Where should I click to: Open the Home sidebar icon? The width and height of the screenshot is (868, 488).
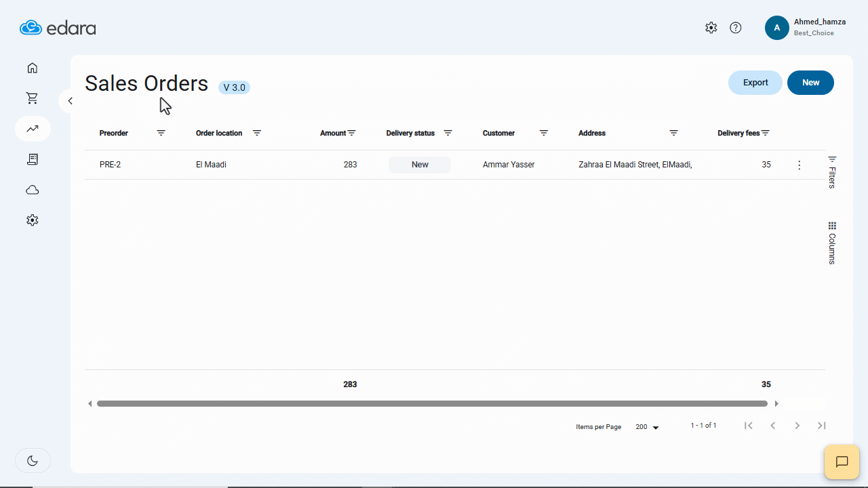[33, 68]
